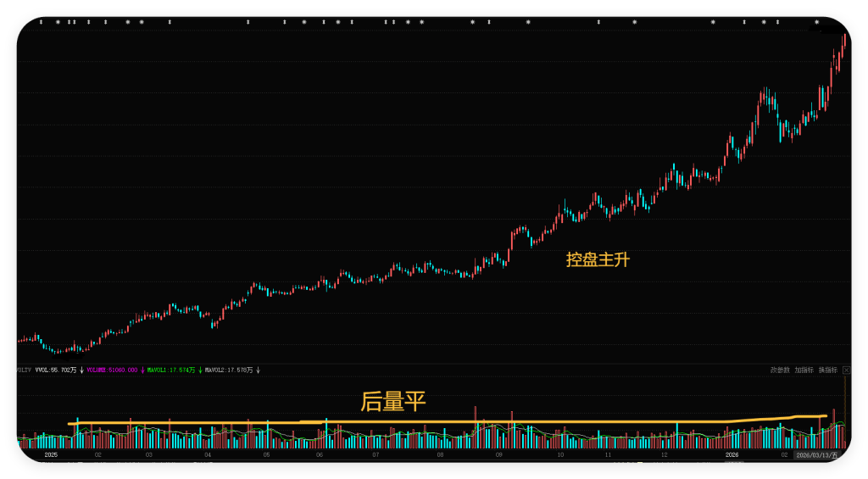The image size is (868, 479).
Task: Close the volume indicator sub-panel
Action: (x=846, y=370)
